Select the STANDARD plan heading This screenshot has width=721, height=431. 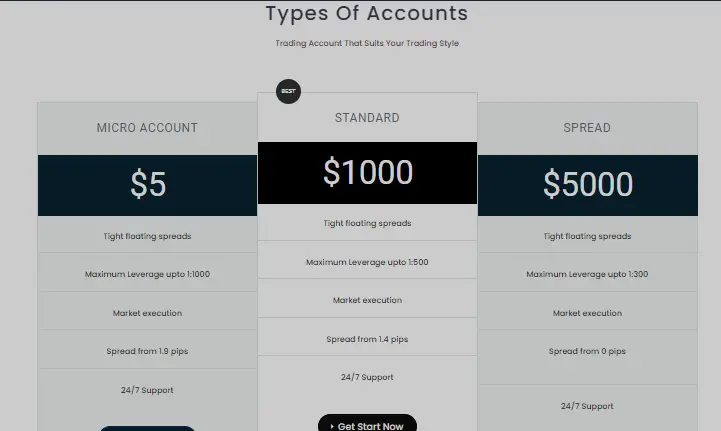(x=367, y=118)
